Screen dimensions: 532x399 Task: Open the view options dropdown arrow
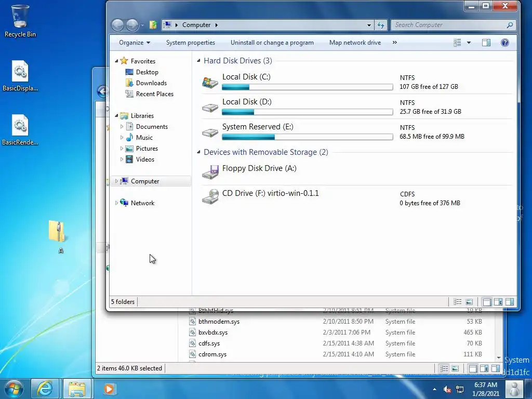(x=469, y=43)
